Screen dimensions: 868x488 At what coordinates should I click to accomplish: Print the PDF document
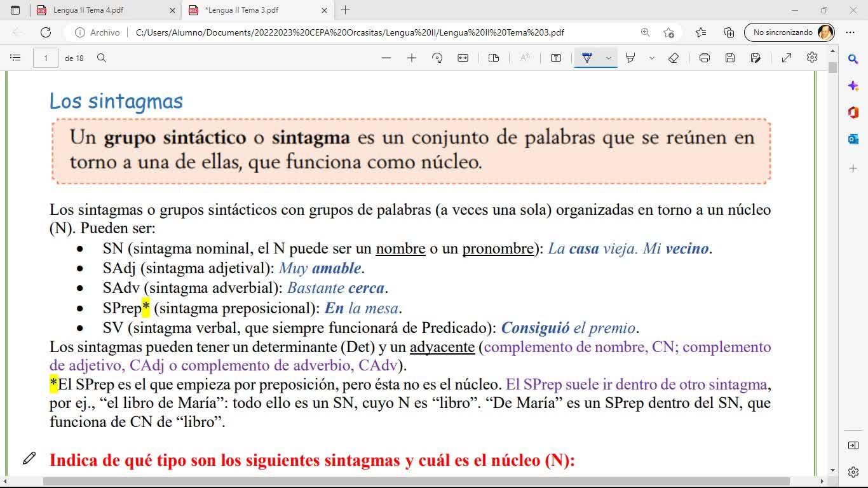coord(704,58)
